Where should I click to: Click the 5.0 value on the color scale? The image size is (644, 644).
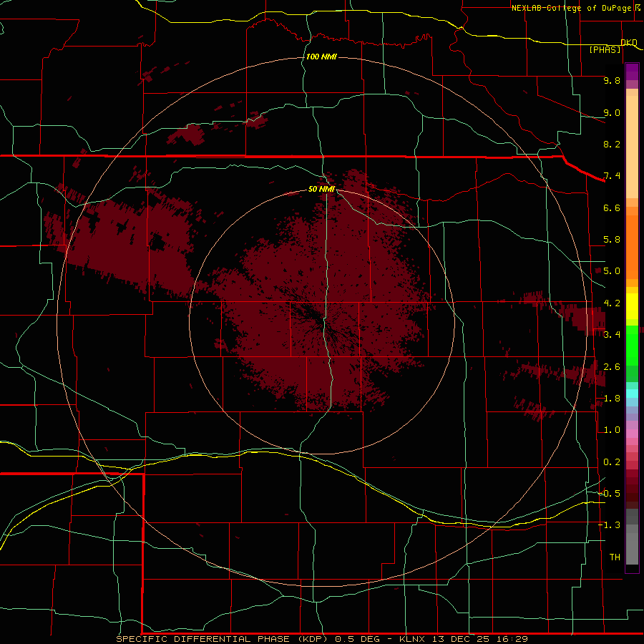coord(612,271)
